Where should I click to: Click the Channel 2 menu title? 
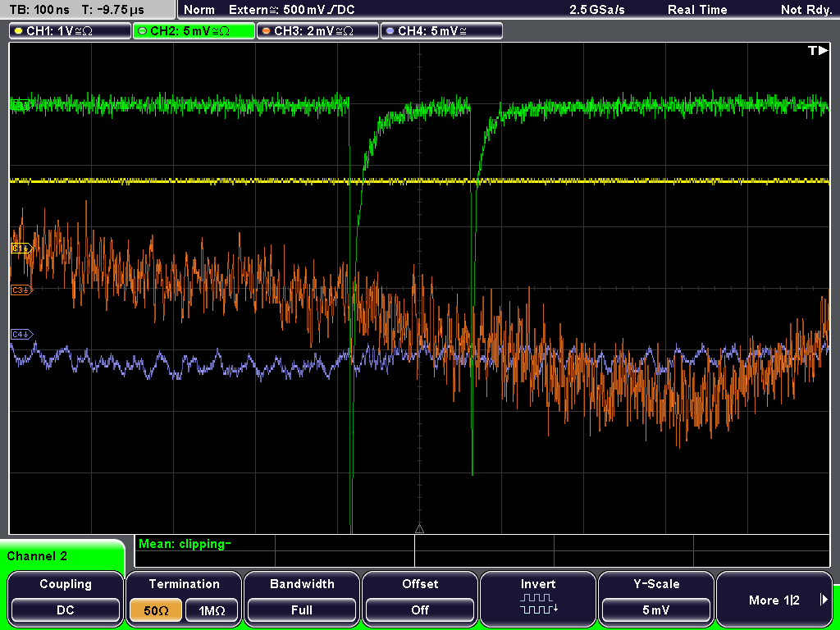[x=37, y=556]
